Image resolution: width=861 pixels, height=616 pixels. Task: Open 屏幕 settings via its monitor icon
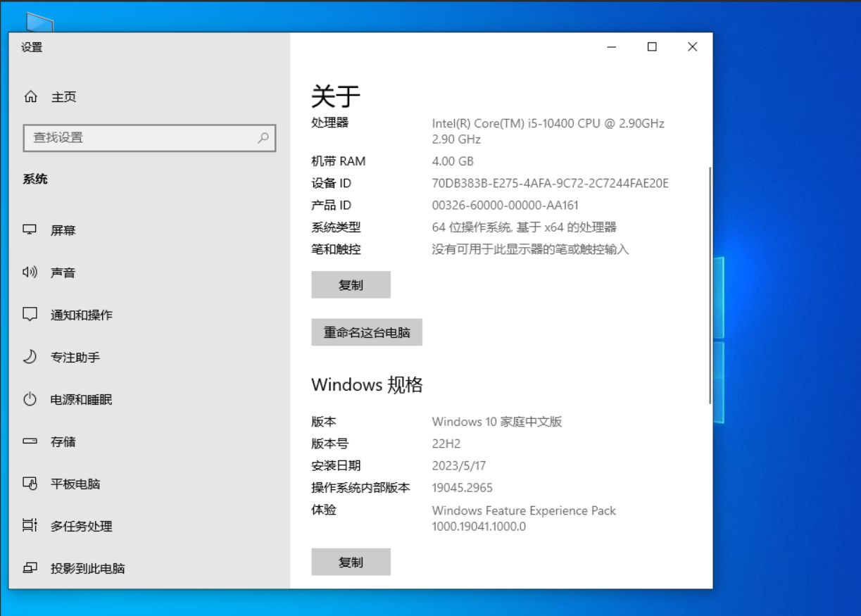tap(30, 230)
